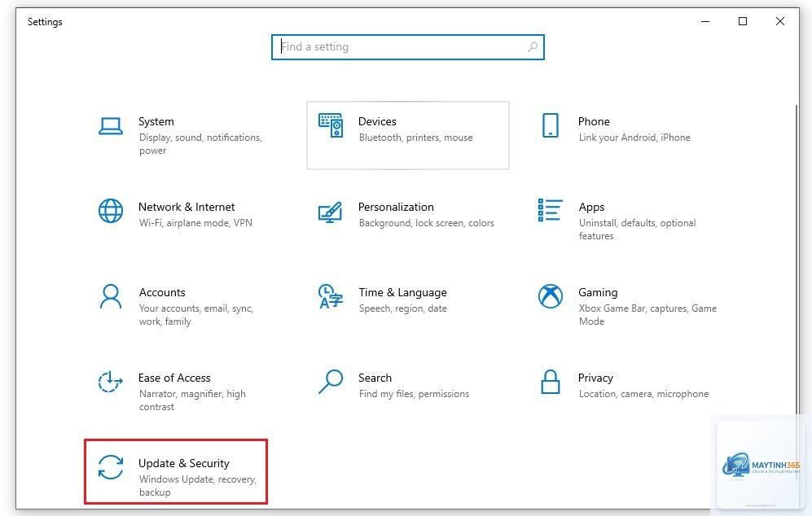Click the Phone icon
This screenshot has height=516, width=812.
[x=550, y=126]
